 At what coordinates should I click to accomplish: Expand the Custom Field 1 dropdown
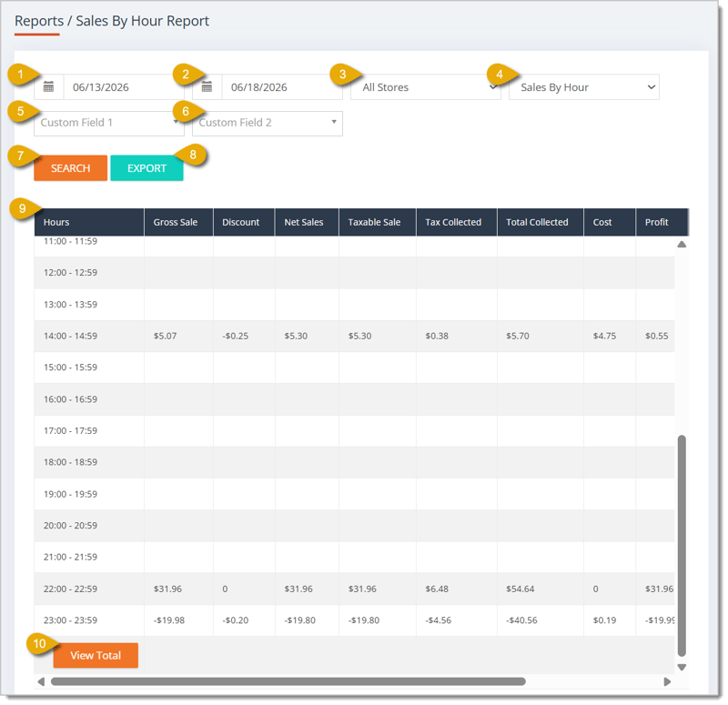point(109,123)
